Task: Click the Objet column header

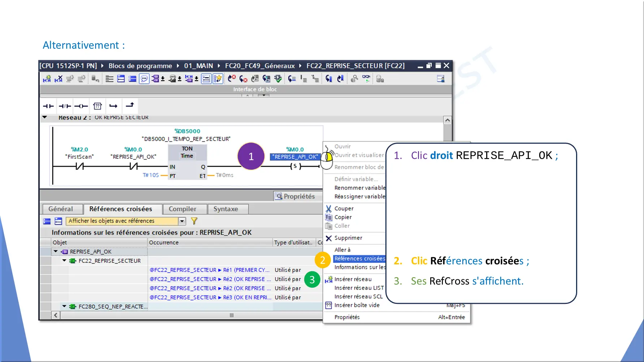Action: 99,243
